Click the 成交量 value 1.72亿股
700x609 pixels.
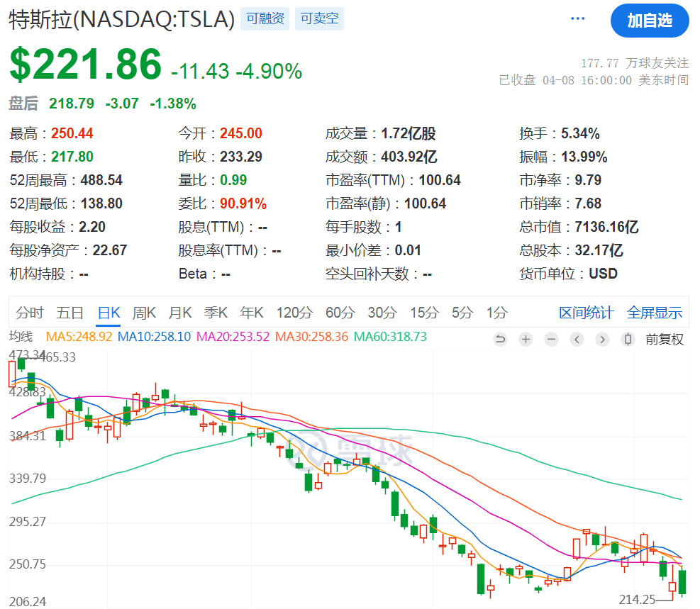point(408,133)
